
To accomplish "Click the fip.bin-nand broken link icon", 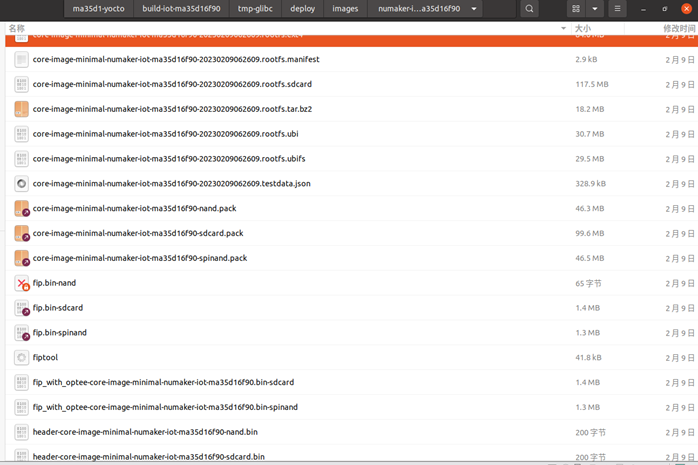I will pos(22,283).
